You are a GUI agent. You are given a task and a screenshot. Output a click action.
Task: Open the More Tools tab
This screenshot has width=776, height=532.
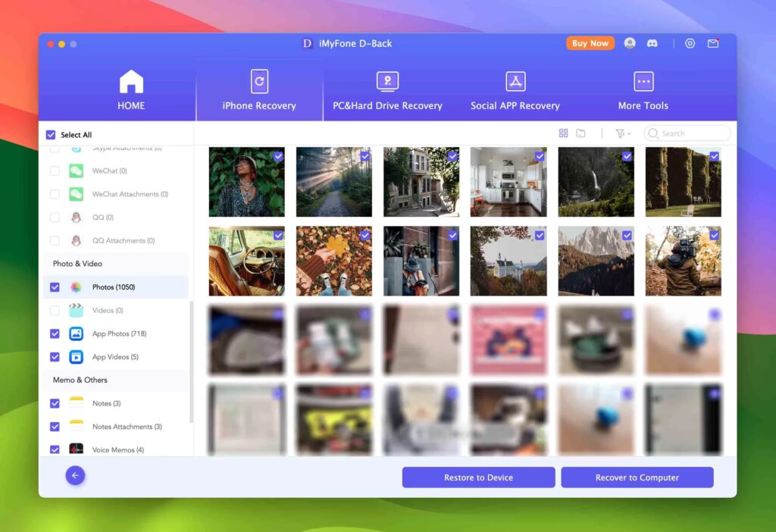point(643,90)
